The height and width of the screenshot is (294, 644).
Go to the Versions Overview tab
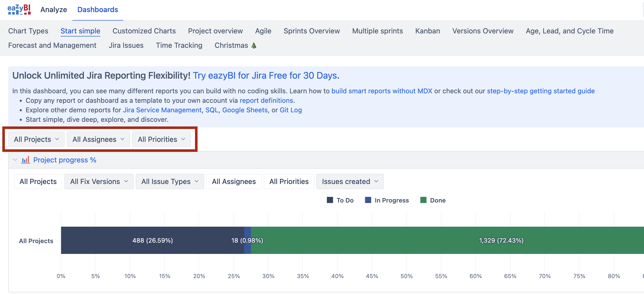[x=483, y=31]
